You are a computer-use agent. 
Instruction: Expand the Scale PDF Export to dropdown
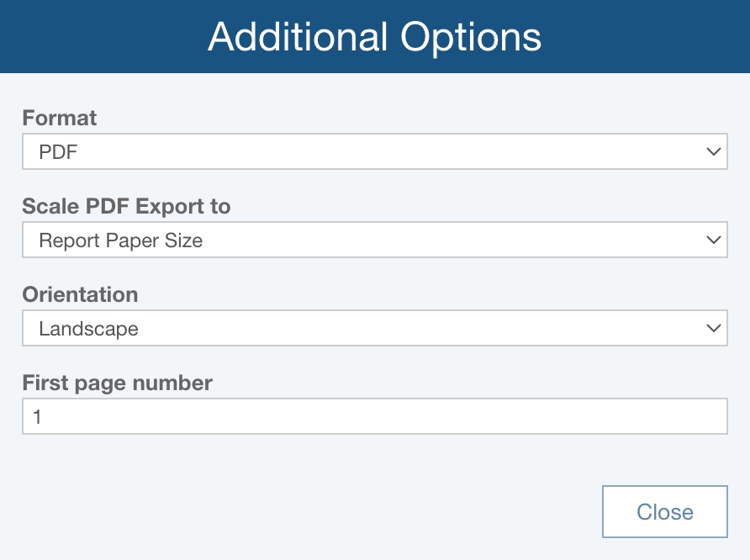[374, 240]
